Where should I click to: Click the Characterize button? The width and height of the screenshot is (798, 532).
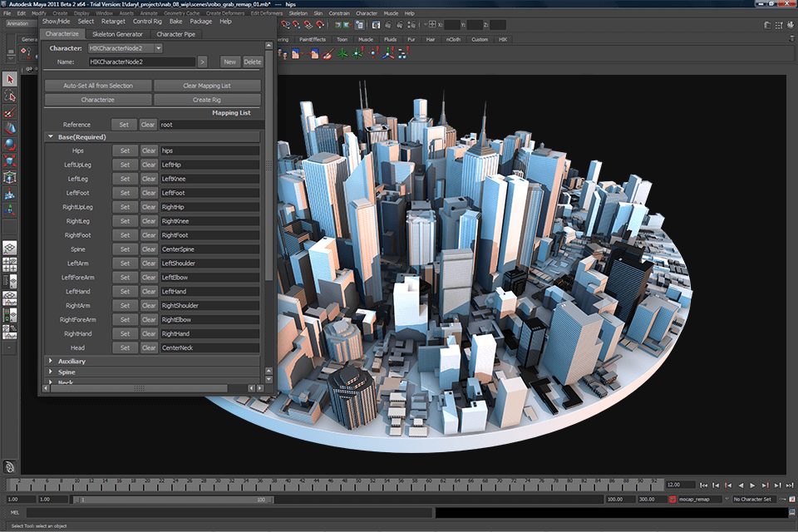click(98, 100)
